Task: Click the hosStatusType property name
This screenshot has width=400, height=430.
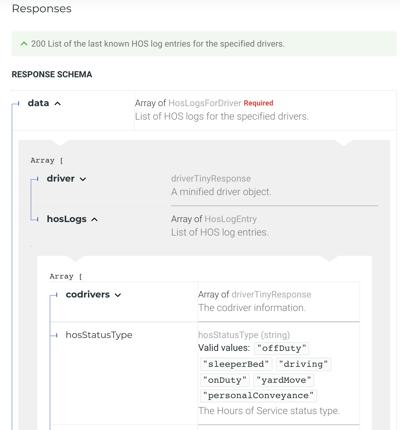Action: (99, 335)
